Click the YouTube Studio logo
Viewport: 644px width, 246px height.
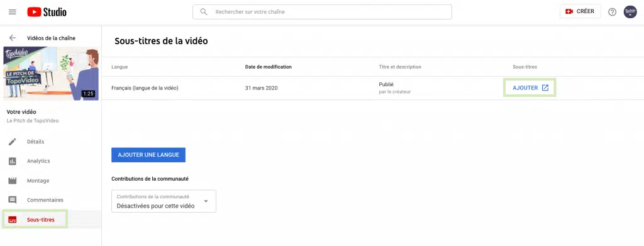[x=47, y=12]
